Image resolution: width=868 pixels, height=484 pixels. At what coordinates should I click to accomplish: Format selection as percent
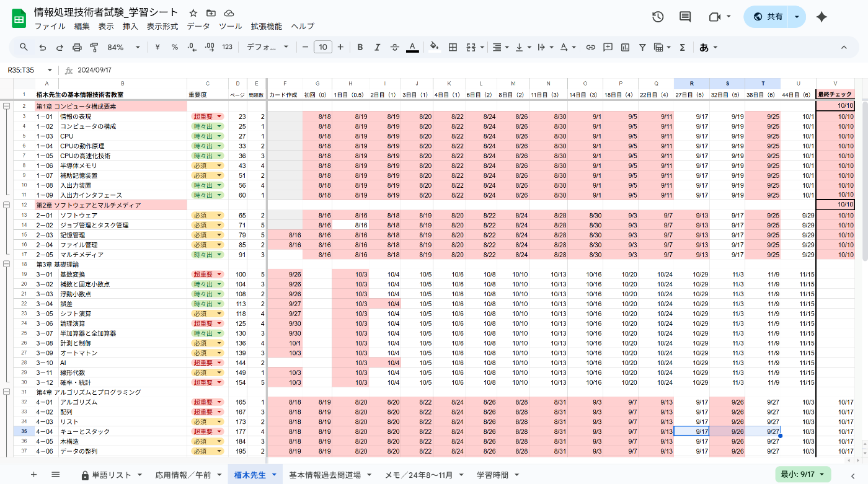click(x=175, y=47)
